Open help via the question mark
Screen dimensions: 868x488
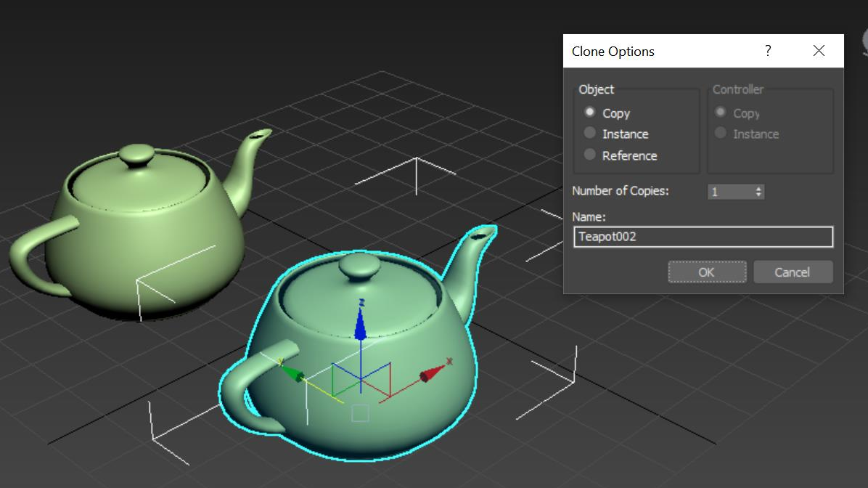tap(768, 51)
